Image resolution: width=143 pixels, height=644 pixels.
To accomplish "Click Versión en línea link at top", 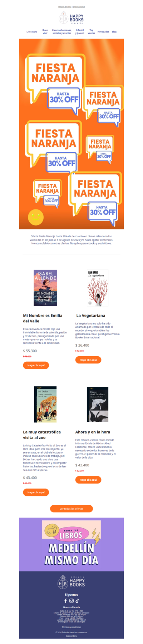I will tap(65, 7).
